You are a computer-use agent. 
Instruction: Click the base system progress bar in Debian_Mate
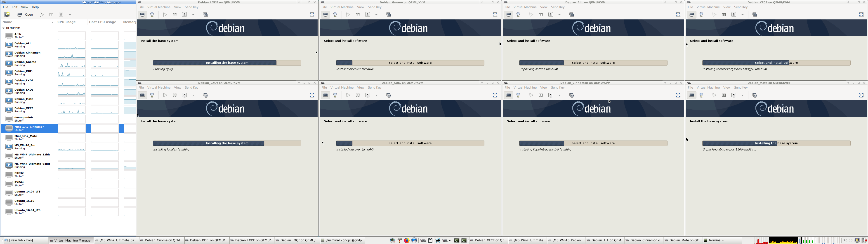(776, 143)
